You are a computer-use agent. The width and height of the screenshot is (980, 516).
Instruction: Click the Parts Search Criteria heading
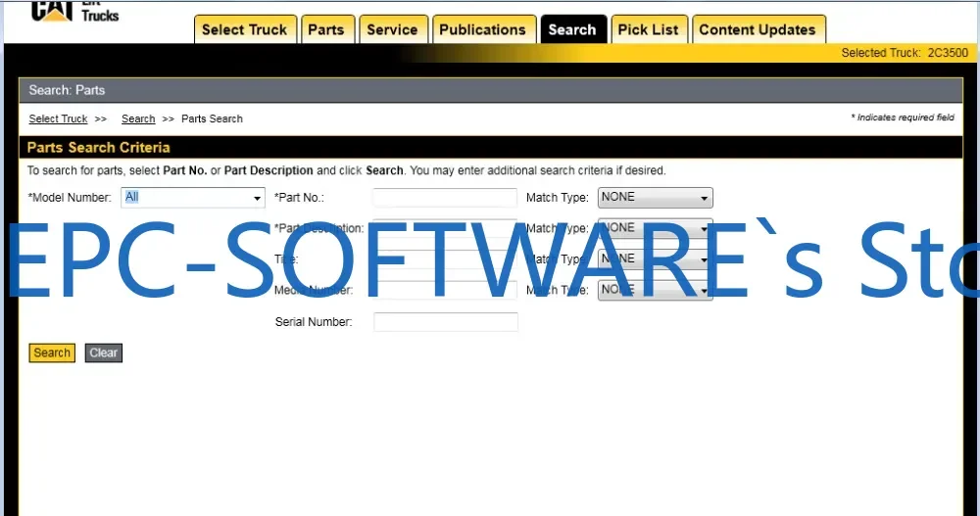coord(99,148)
